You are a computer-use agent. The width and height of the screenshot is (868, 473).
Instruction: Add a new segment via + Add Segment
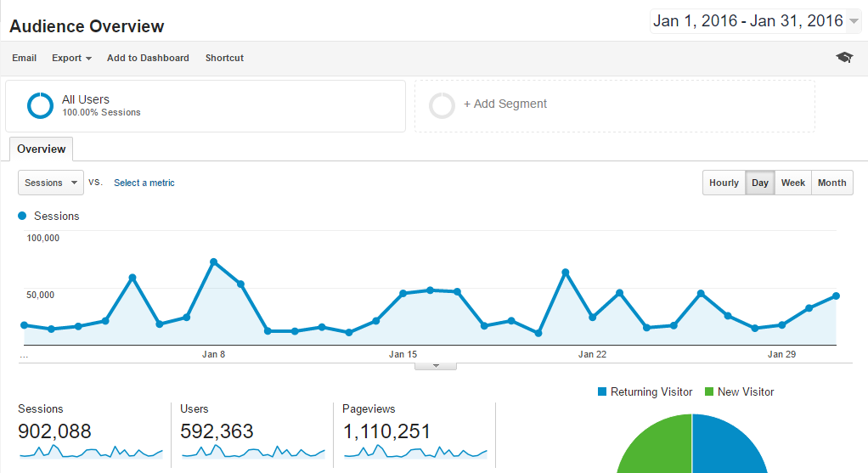505,104
